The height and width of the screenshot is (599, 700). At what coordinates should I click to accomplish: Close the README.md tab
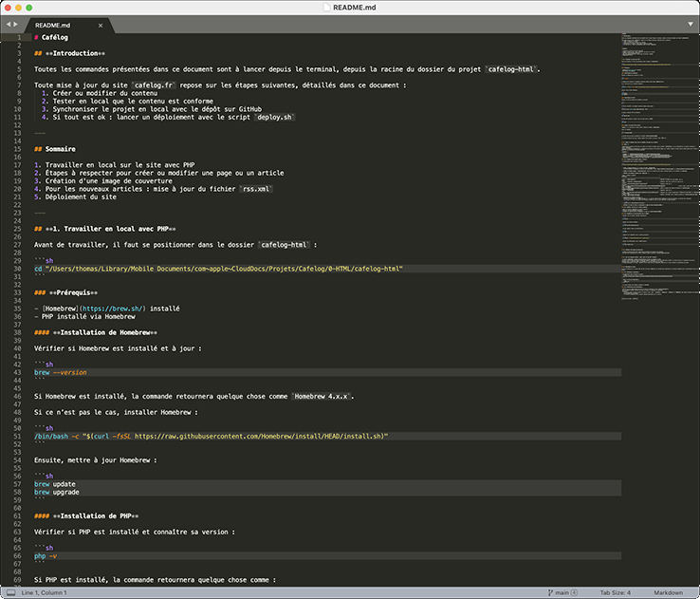click(x=101, y=26)
